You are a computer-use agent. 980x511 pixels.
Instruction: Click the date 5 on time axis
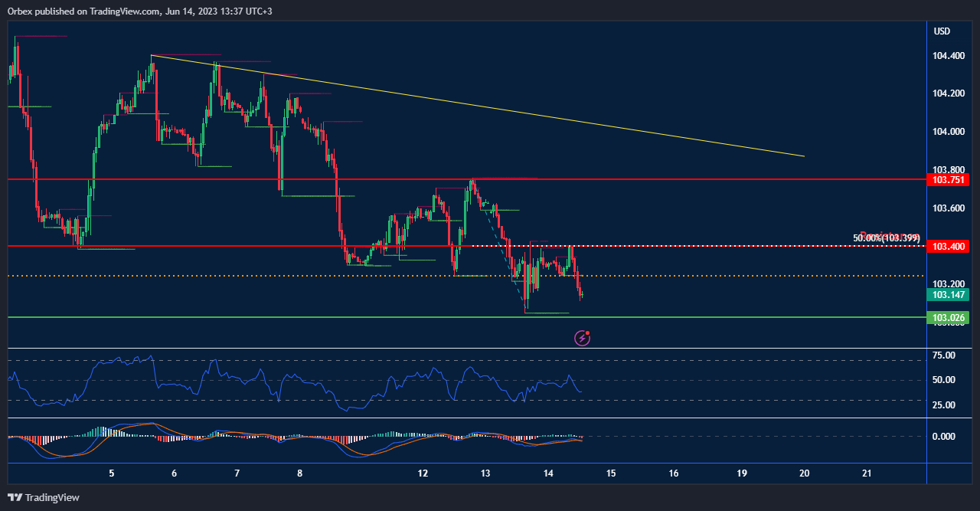112,473
